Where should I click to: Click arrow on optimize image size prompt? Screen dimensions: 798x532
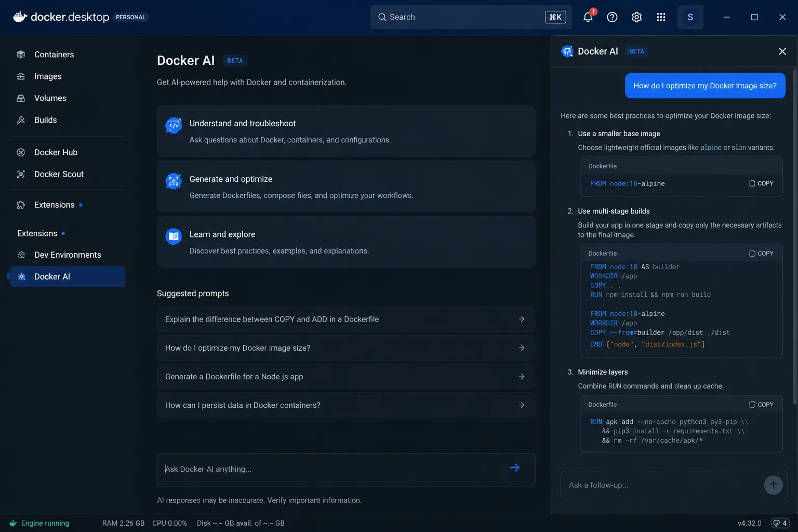pos(522,348)
